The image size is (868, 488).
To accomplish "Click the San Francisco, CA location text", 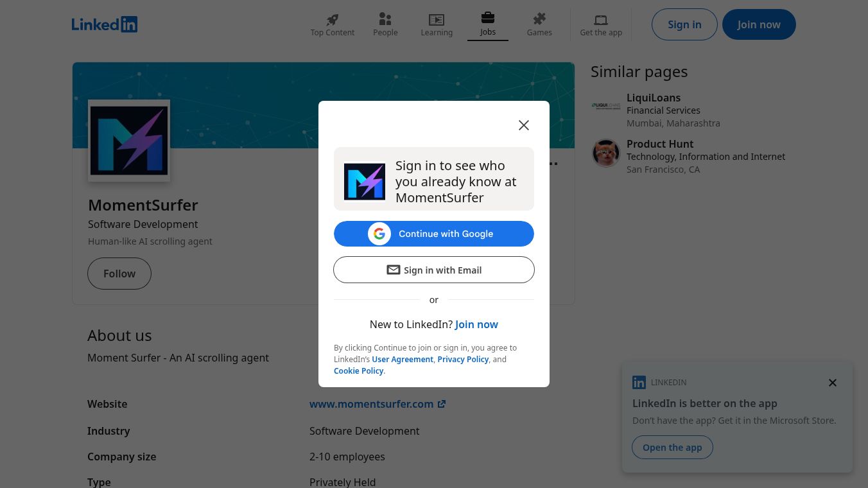I will 663,170.
